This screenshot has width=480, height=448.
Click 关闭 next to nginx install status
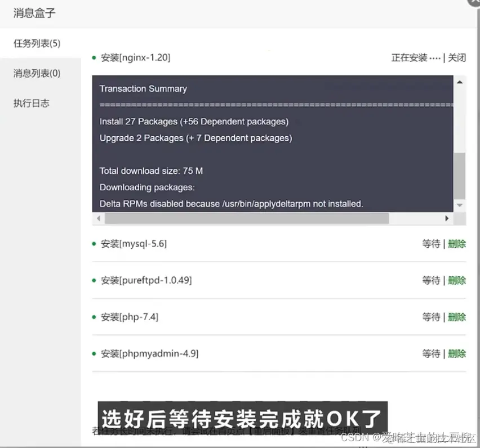pos(457,58)
